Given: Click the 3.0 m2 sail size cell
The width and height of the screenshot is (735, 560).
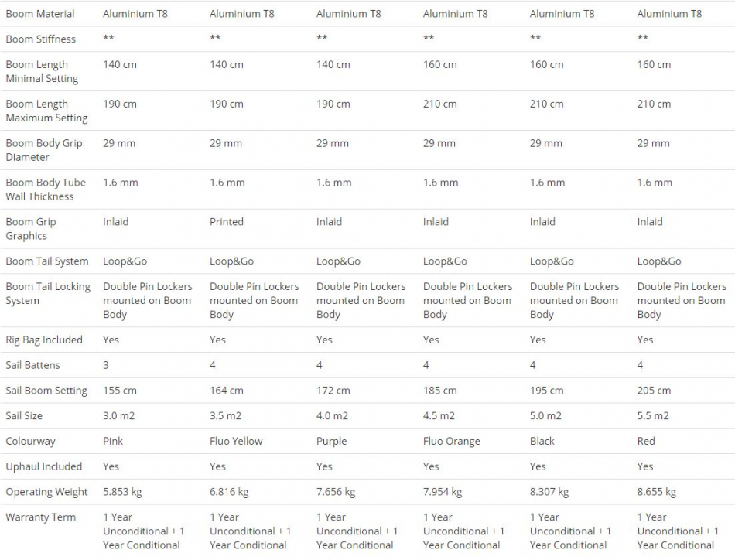Looking at the screenshot, I should [118, 415].
